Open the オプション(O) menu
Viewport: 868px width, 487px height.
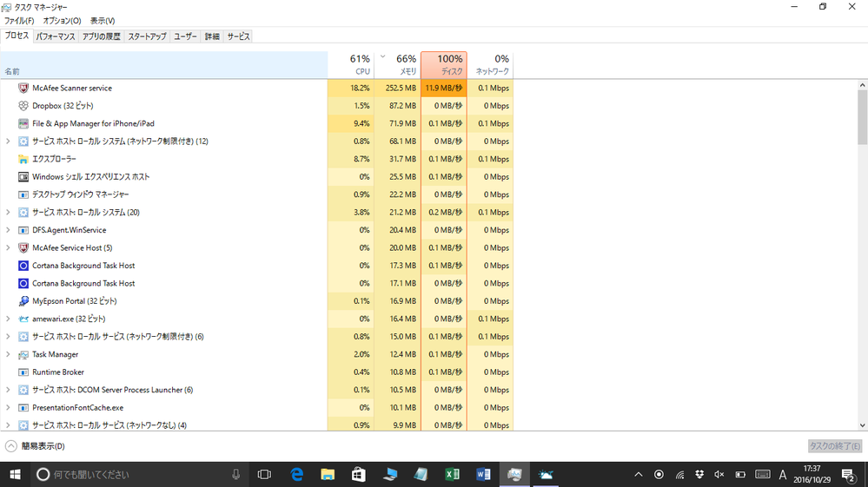[62, 21]
